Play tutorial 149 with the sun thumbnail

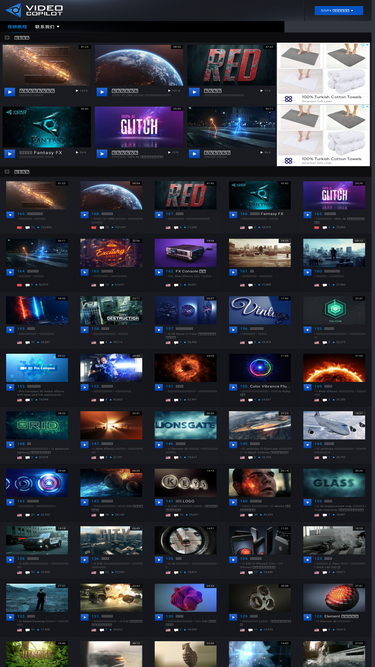(x=307, y=387)
